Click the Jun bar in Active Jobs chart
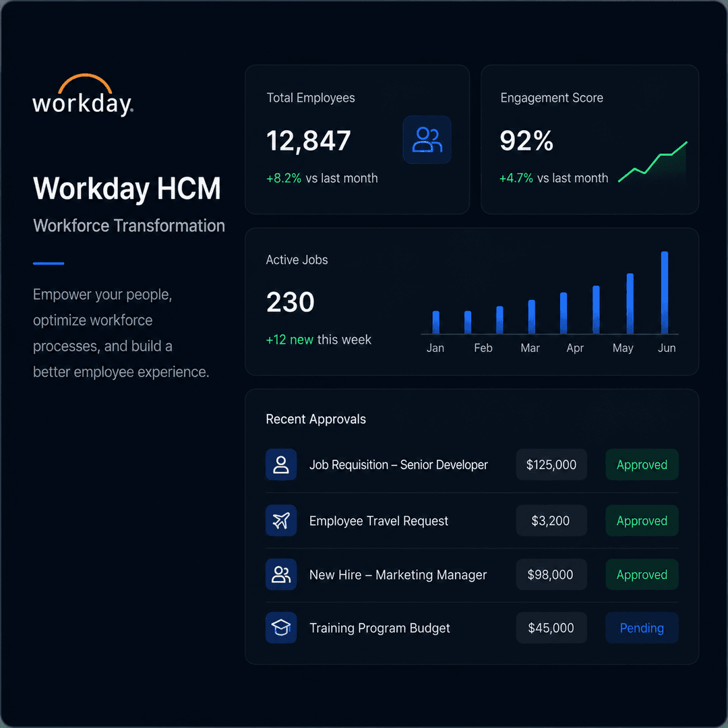This screenshot has width=728, height=728. [x=665, y=293]
